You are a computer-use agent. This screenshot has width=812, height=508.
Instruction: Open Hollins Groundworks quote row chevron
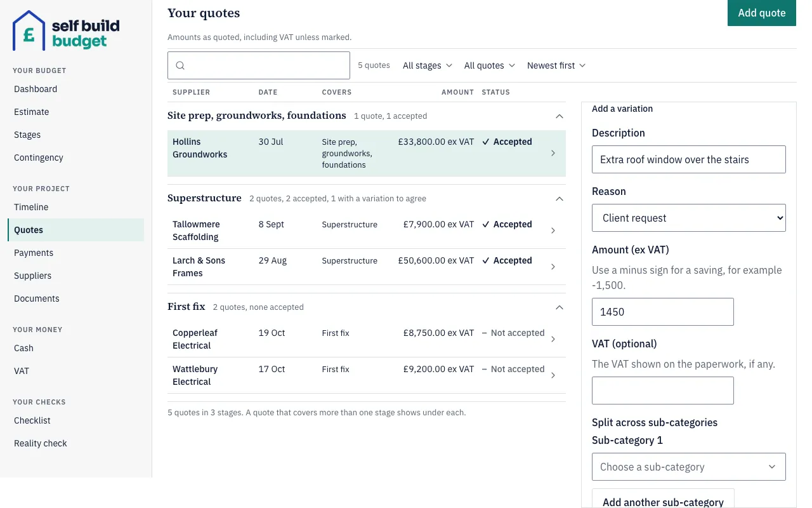click(553, 153)
